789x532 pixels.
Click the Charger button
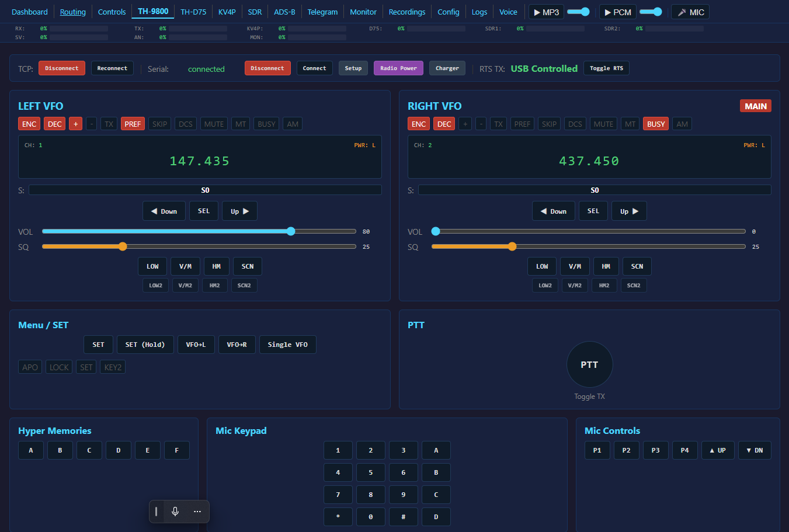point(447,68)
